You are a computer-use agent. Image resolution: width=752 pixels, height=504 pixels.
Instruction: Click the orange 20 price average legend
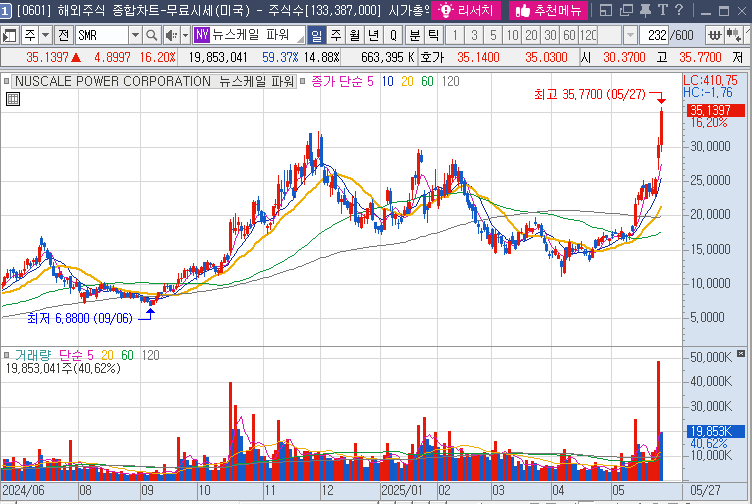click(407, 82)
